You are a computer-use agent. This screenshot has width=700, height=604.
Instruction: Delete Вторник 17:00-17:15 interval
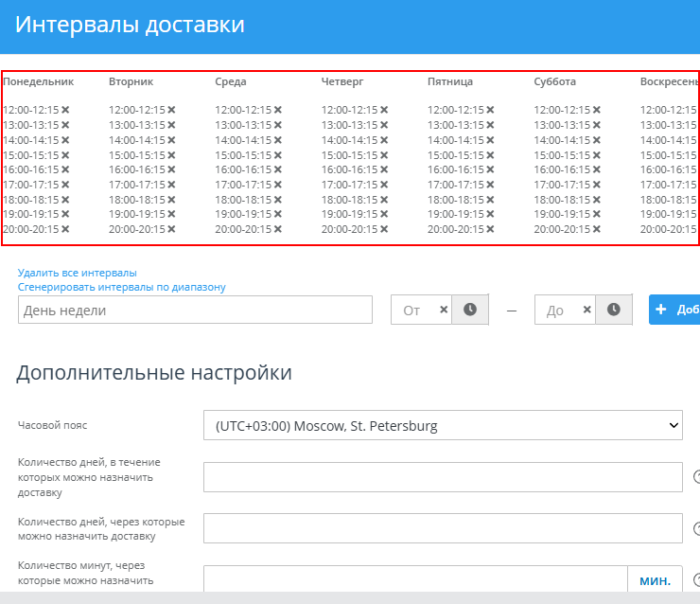[x=171, y=184]
